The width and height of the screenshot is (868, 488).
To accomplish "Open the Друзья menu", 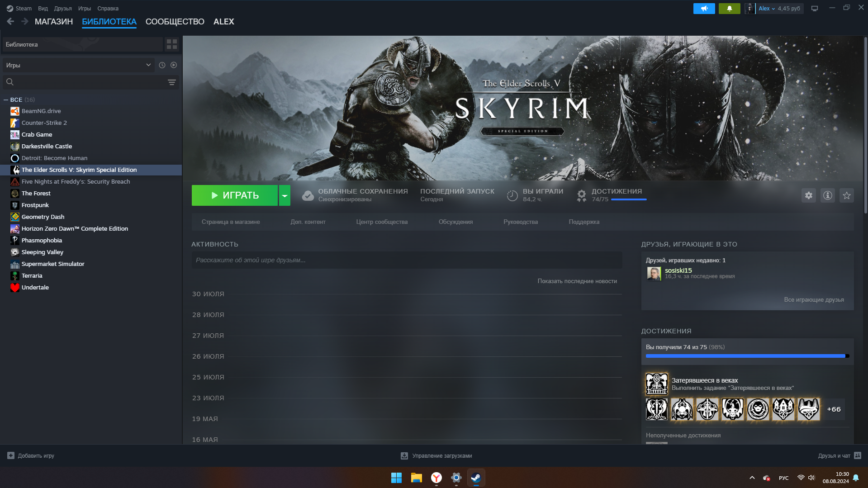I will click(63, 8).
